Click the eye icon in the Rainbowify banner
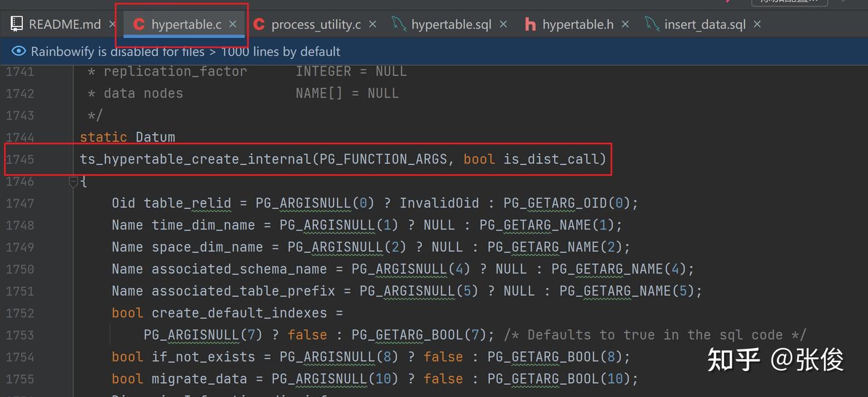The height and width of the screenshot is (397, 868). tap(18, 51)
